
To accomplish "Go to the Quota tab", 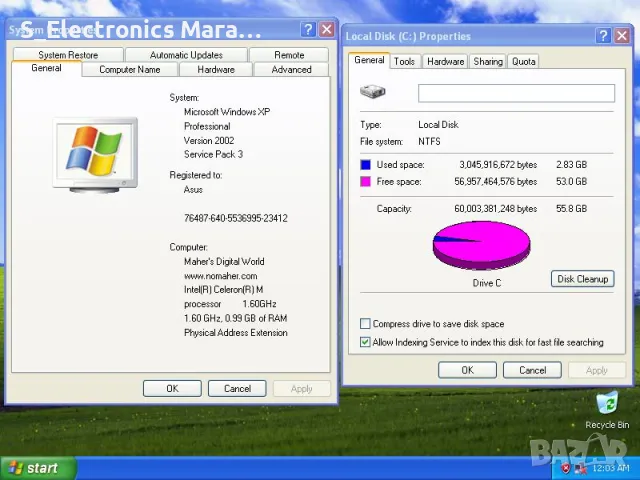I will tap(523, 62).
